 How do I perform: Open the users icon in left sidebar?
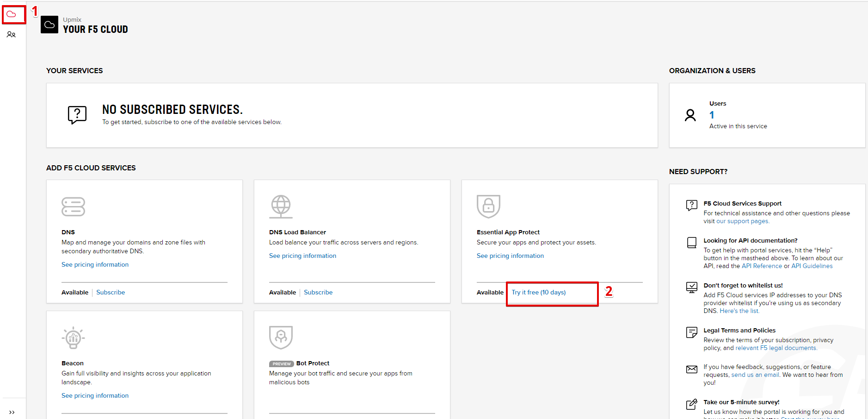(12, 35)
